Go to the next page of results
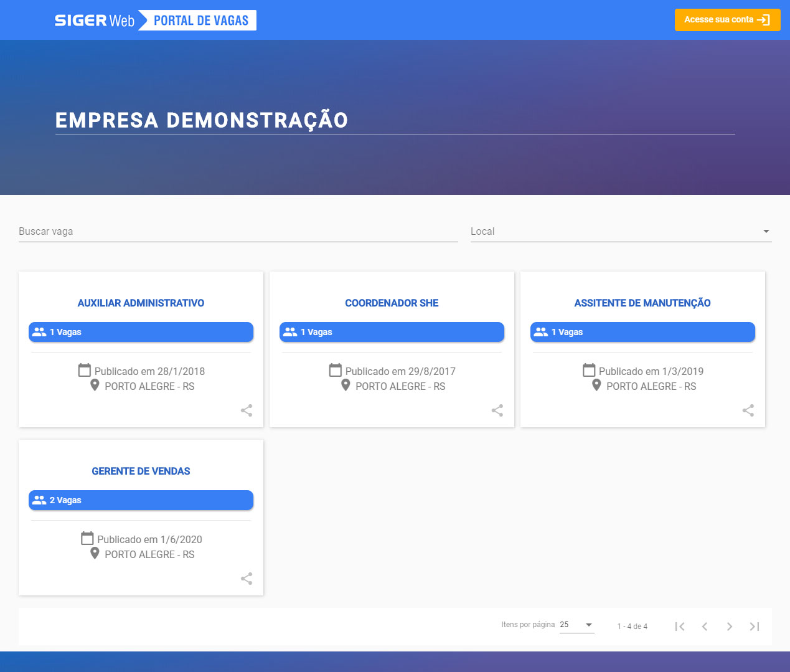The image size is (790, 672). click(x=729, y=627)
